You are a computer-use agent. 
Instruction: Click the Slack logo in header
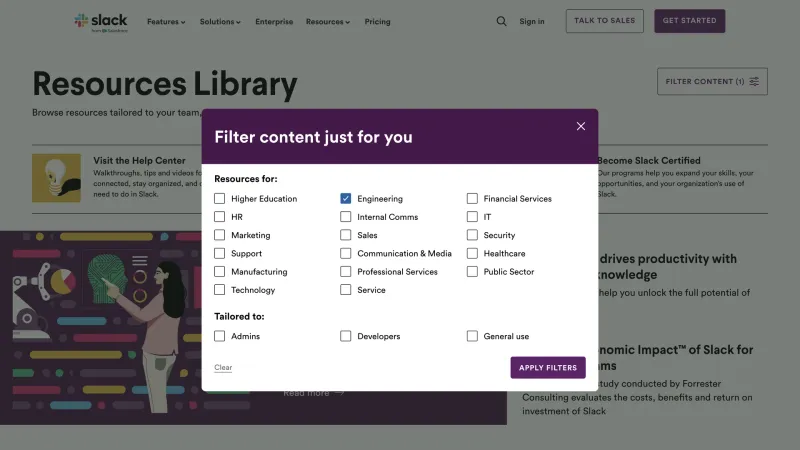pos(101,22)
